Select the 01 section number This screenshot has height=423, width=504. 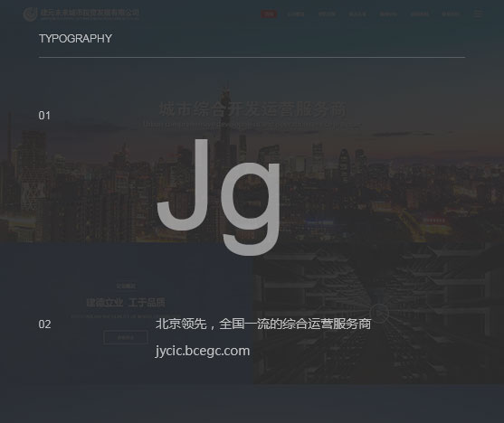click(44, 116)
